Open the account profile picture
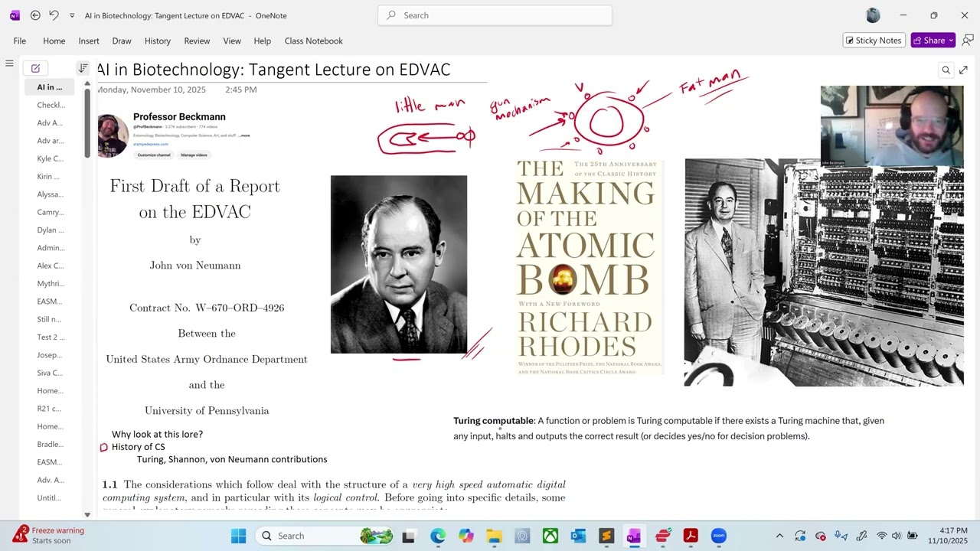 tap(873, 15)
